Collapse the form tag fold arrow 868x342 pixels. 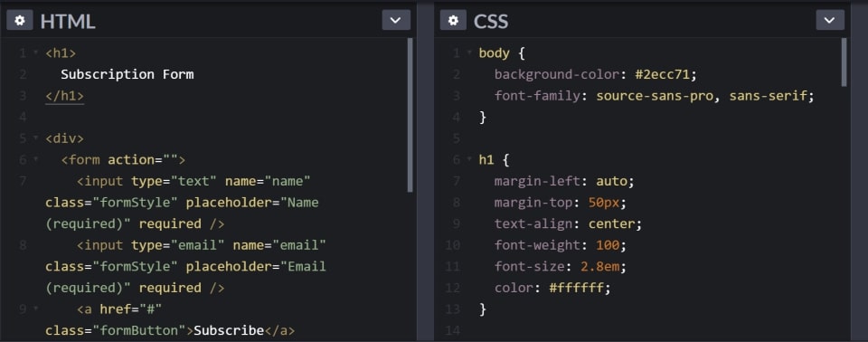tap(36, 159)
